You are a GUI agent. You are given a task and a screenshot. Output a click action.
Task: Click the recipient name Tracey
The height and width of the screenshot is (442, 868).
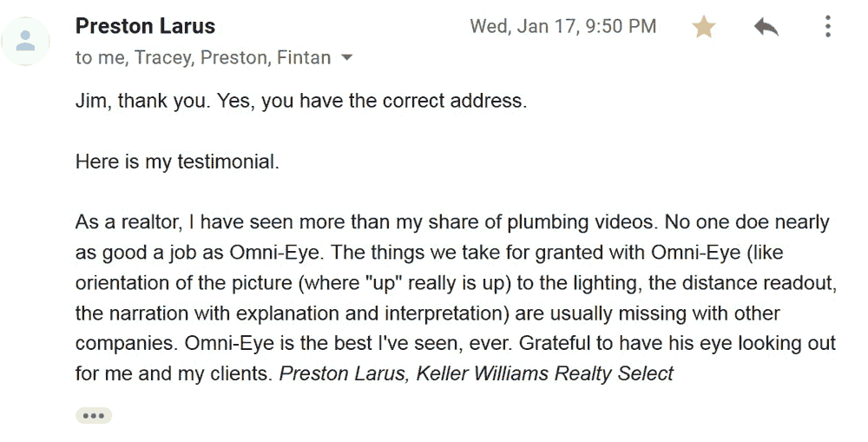[164, 57]
